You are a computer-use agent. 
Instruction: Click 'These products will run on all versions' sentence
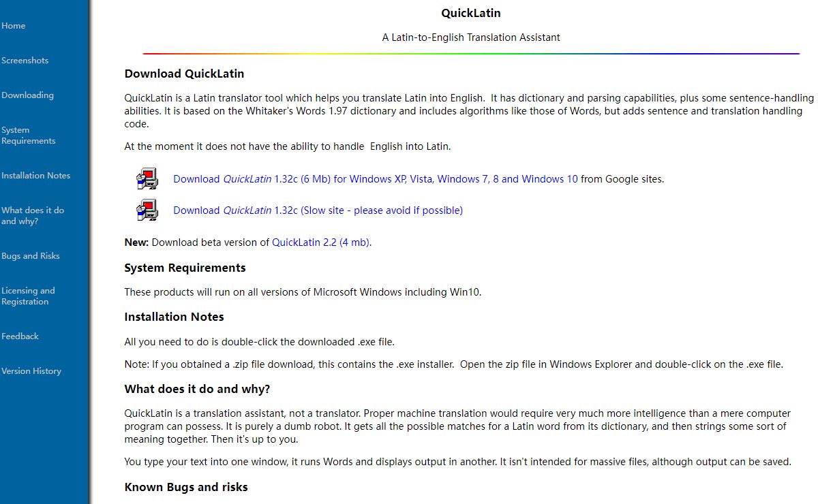click(303, 292)
